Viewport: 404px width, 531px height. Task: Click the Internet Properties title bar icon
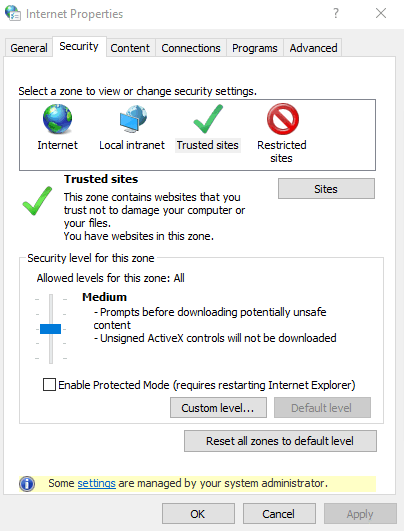pyautogui.click(x=13, y=13)
